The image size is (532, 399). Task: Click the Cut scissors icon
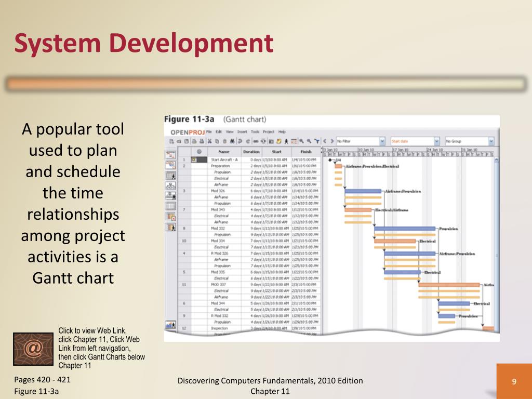coord(210,141)
